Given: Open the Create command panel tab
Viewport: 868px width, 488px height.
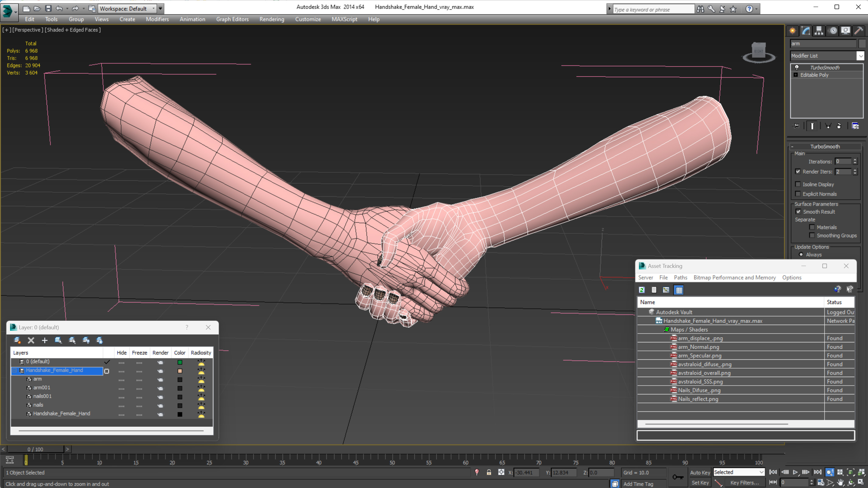Looking at the screenshot, I should (793, 31).
